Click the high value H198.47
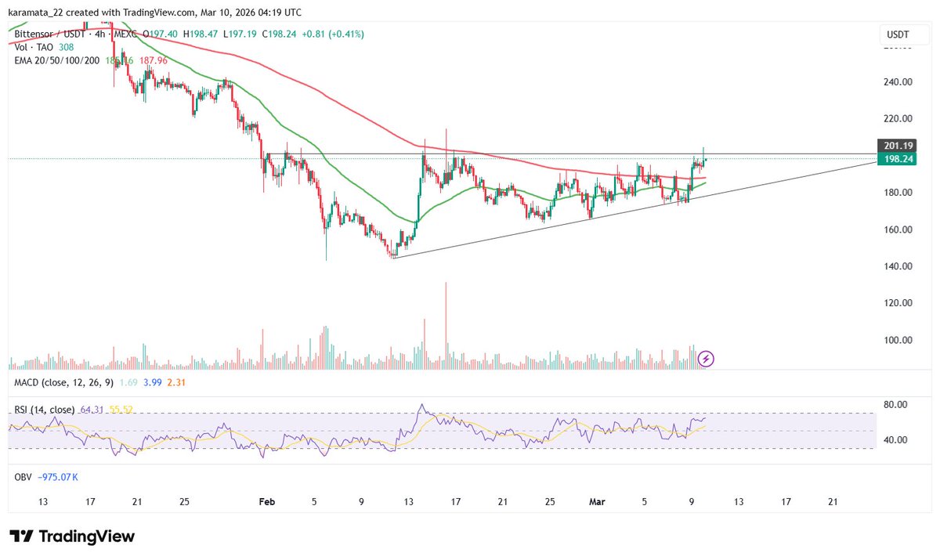This screenshot has height=560, width=940. (x=200, y=34)
